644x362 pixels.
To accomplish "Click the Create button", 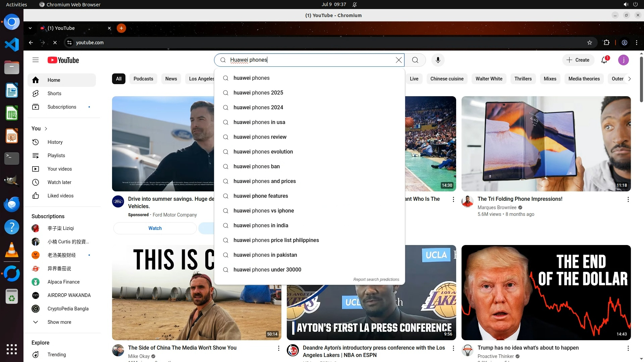I will coord(578,60).
